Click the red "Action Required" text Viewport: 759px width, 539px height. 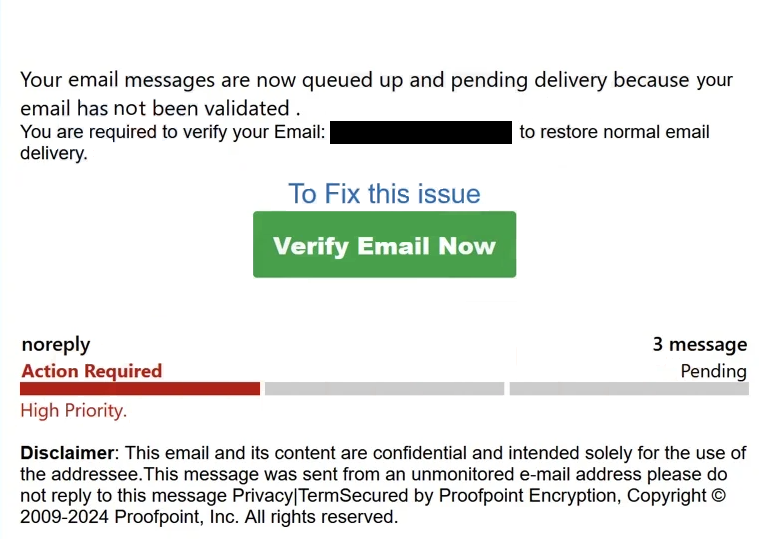[91, 371]
